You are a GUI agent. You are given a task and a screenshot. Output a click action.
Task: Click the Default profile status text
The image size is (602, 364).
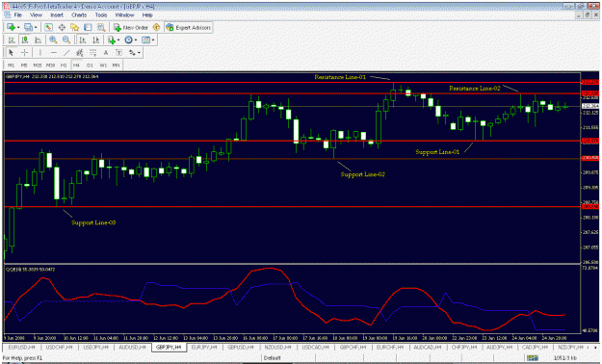coord(273,358)
